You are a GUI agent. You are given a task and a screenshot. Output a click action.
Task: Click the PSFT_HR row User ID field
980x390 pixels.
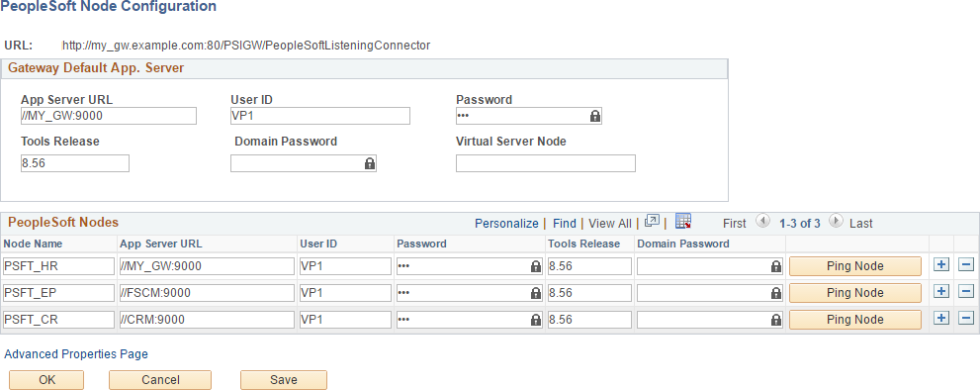[345, 266]
